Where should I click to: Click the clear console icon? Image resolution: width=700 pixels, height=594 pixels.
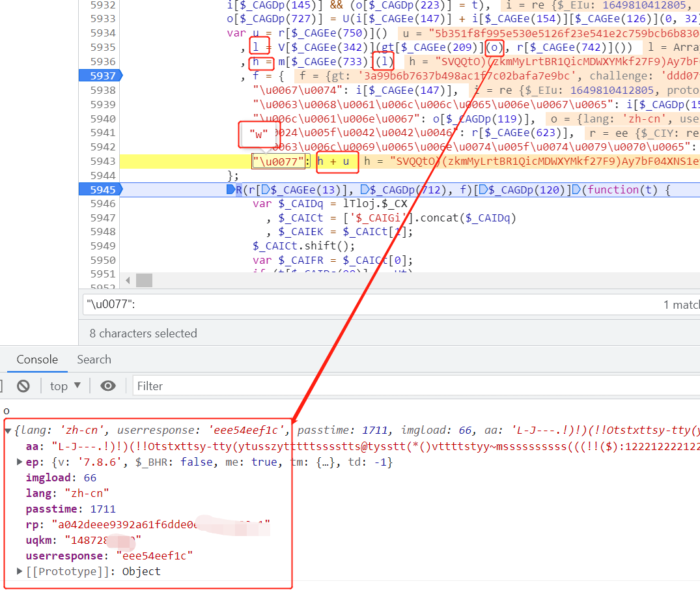tap(23, 386)
